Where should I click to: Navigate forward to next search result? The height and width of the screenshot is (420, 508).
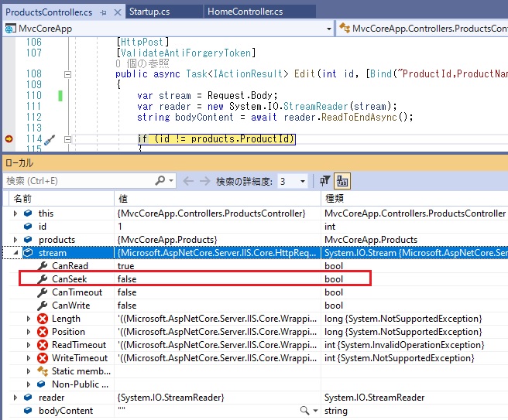pyautogui.click(x=205, y=181)
